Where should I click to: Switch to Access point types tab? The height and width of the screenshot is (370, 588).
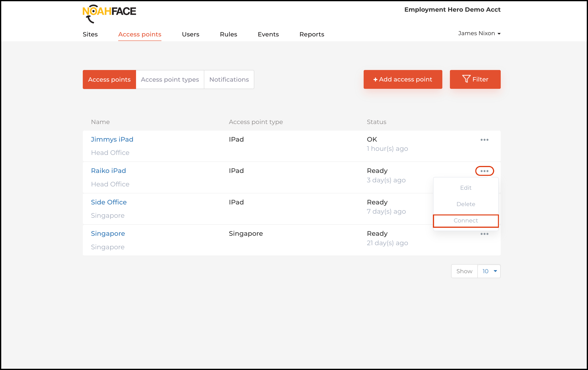coord(170,80)
